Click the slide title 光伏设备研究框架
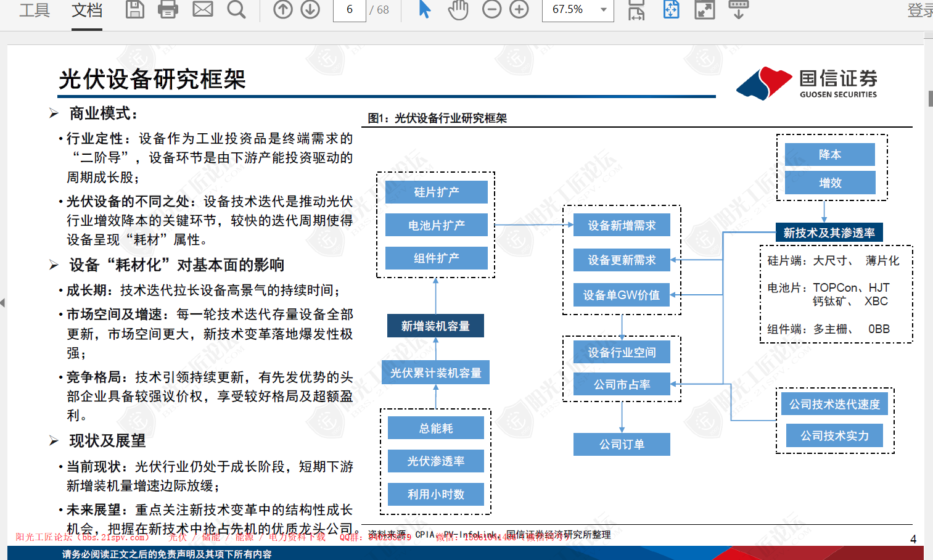Screen dimensions: 933x560 (152, 79)
